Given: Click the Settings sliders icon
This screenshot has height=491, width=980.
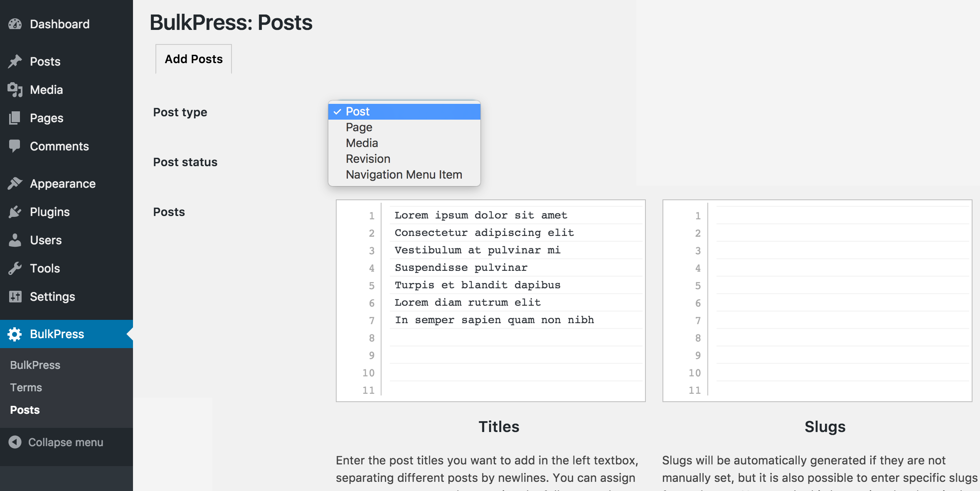Looking at the screenshot, I should [15, 297].
